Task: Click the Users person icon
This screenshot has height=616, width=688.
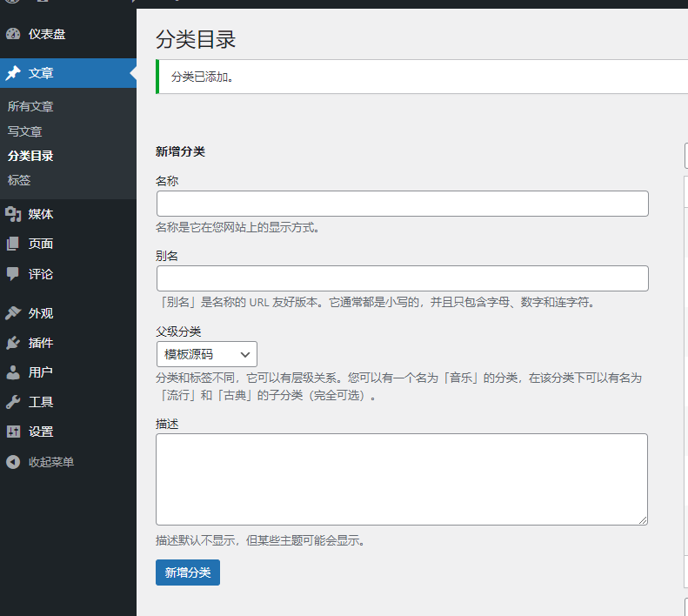Action: tap(13, 372)
